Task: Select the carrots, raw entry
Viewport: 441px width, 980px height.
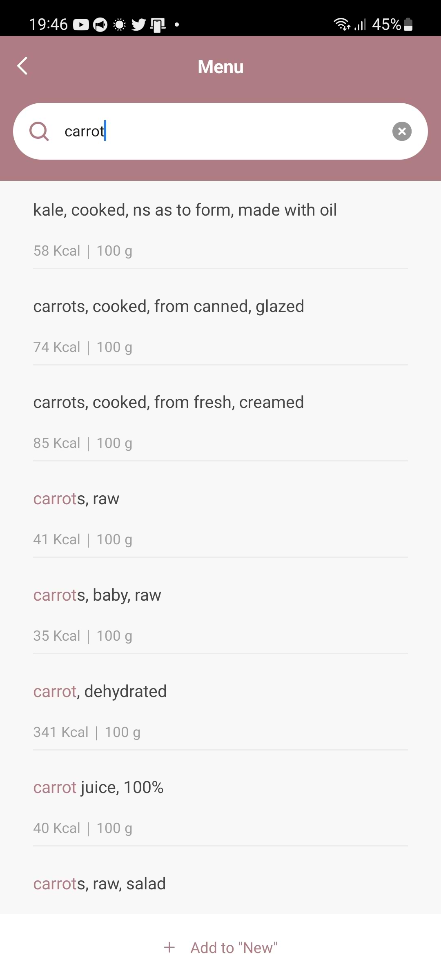Action: tap(76, 499)
